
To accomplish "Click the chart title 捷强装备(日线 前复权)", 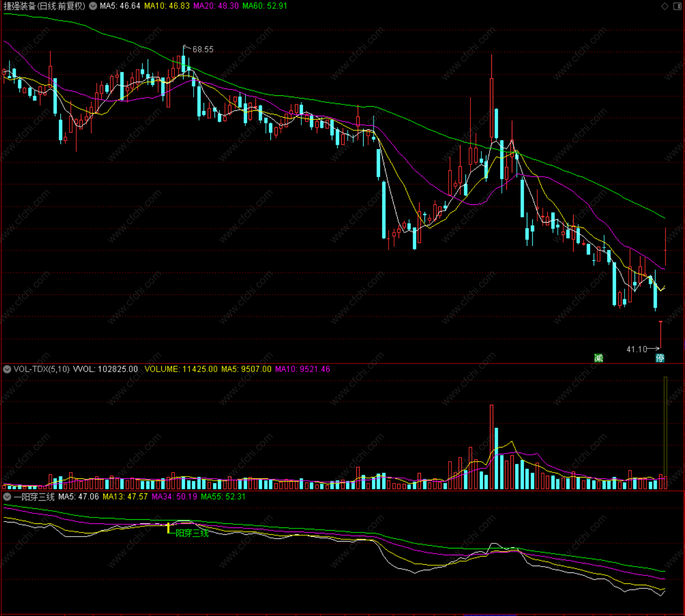I will coord(44,6).
